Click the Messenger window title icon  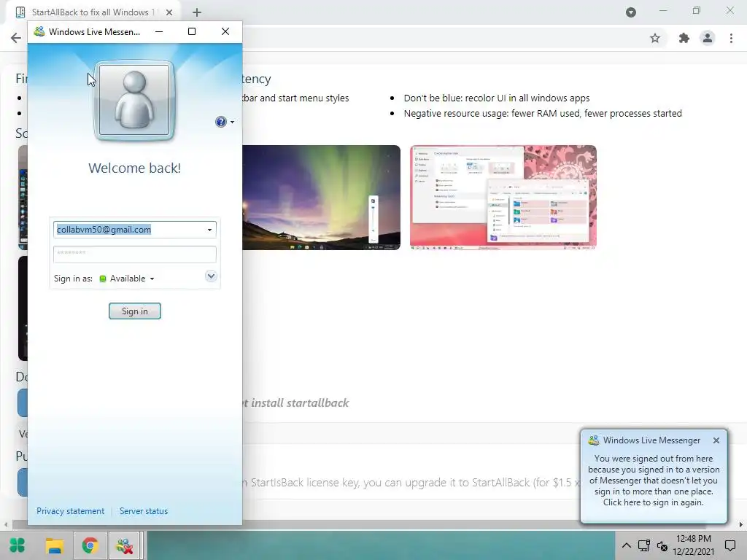pos(39,32)
